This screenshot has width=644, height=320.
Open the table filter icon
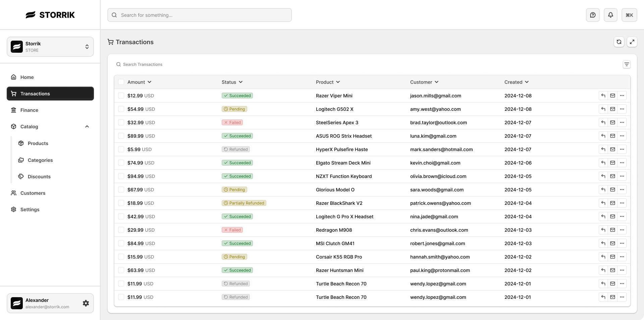(627, 64)
